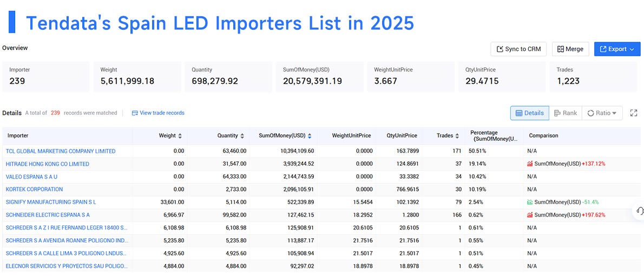Click SIGNIFY weight cell 33,601.00
The width and height of the screenshot is (644, 276).
(x=172, y=202)
